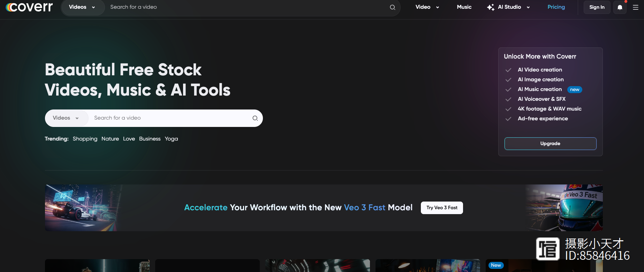Click the AI Image creation text
The height and width of the screenshot is (272, 644).
click(540, 80)
